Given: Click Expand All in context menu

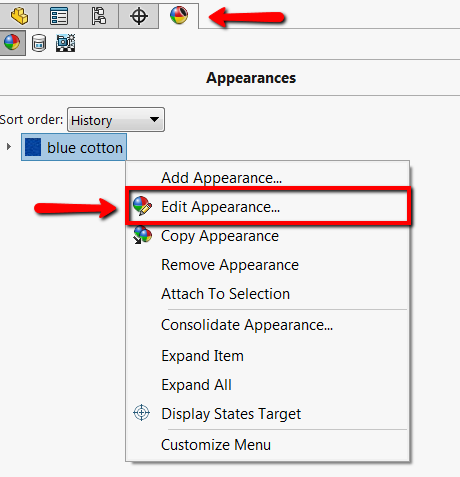Looking at the screenshot, I should [267, 385].
